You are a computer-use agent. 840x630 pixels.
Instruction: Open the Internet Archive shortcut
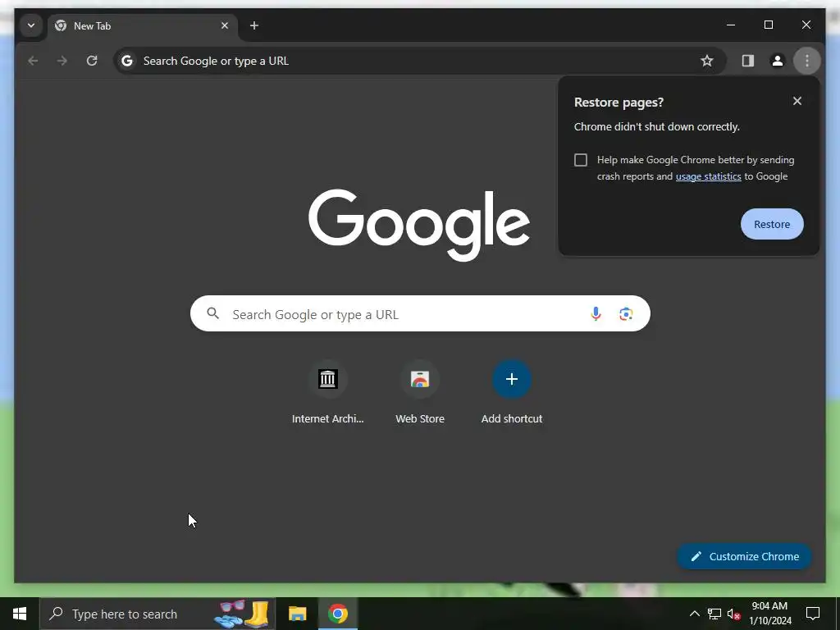[328, 393]
